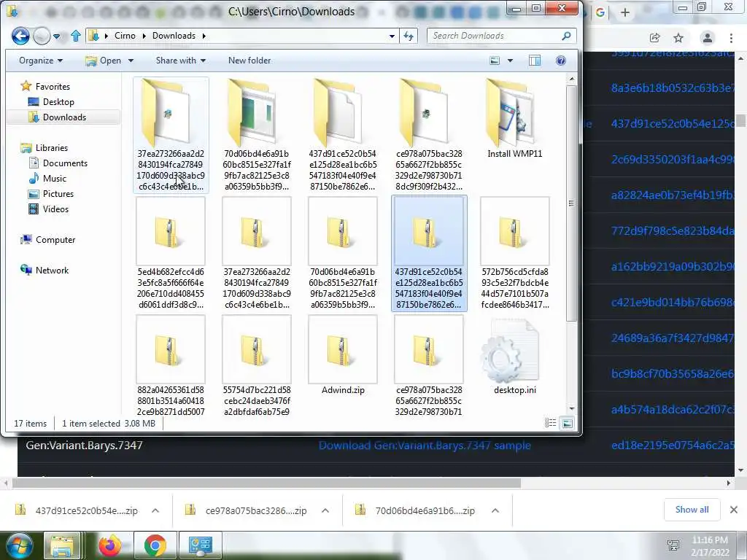This screenshot has height=560, width=747.
Task: Toggle the preview pane icon
Action: [535, 61]
